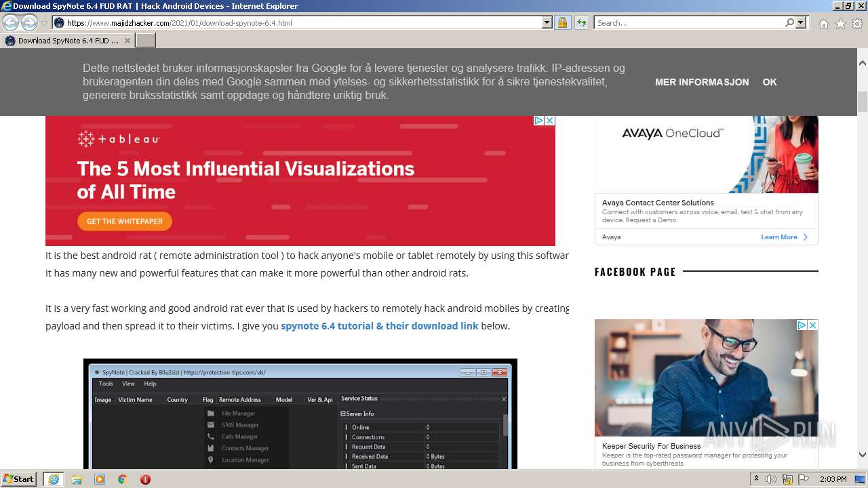868x488 pixels.
Task: Click the Windows Start button
Action: point(19,479)
